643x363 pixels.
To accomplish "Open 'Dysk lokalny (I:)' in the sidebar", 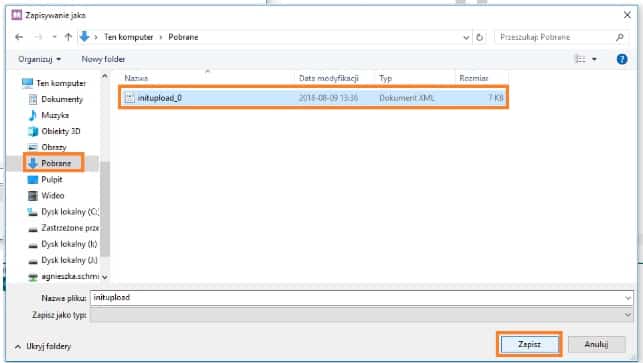I will click(69, 244).
